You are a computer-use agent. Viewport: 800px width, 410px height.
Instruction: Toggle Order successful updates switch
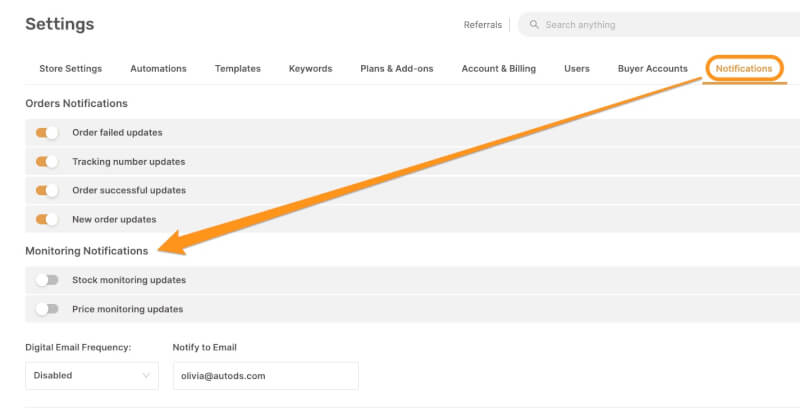[x=47, y=190]
